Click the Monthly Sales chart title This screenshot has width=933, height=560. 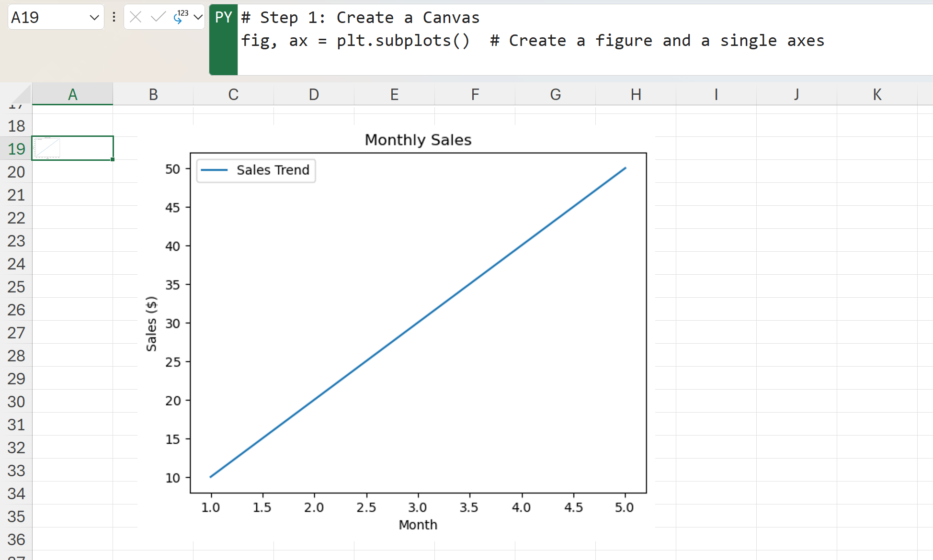[418, 140]
